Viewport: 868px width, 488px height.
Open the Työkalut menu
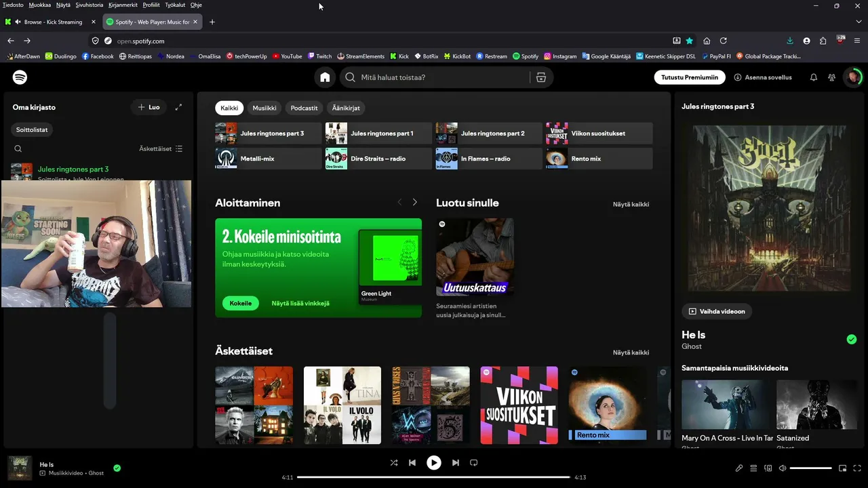click(x=175, y=5)
